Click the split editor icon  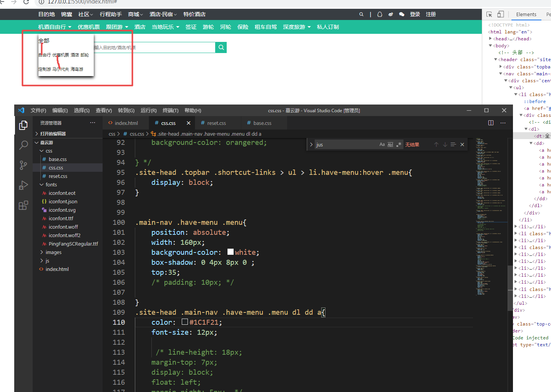click(x=491, y=123)
